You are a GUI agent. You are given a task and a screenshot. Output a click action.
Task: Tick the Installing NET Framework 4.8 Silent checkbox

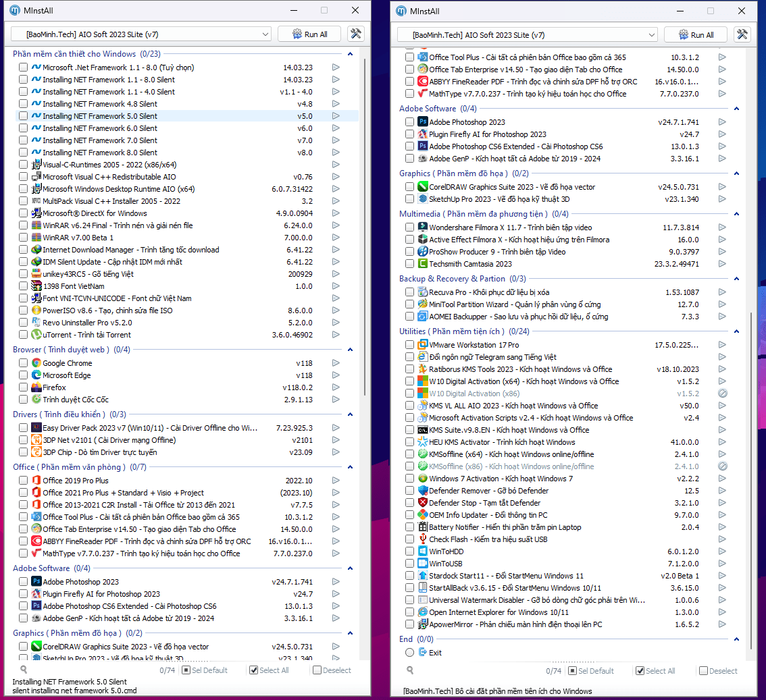click(x=23, y=103)
